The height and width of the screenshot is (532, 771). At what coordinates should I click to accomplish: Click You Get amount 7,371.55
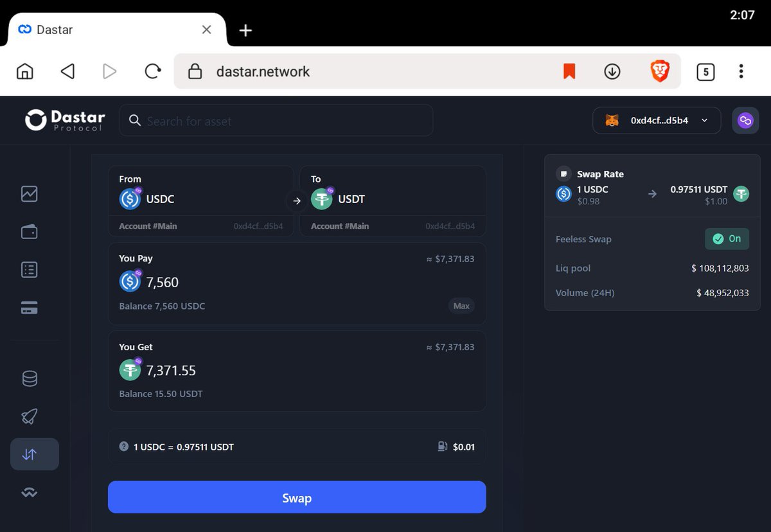171,371
